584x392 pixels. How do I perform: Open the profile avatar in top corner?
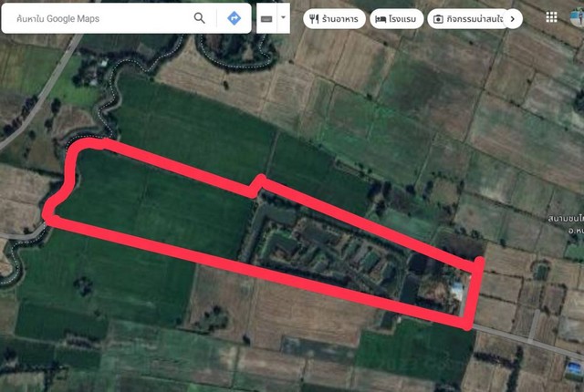578,17
